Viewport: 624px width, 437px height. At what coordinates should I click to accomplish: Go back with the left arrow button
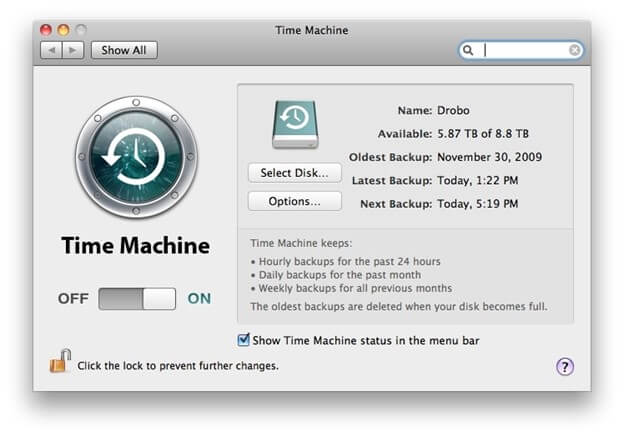tap(51, 50)
